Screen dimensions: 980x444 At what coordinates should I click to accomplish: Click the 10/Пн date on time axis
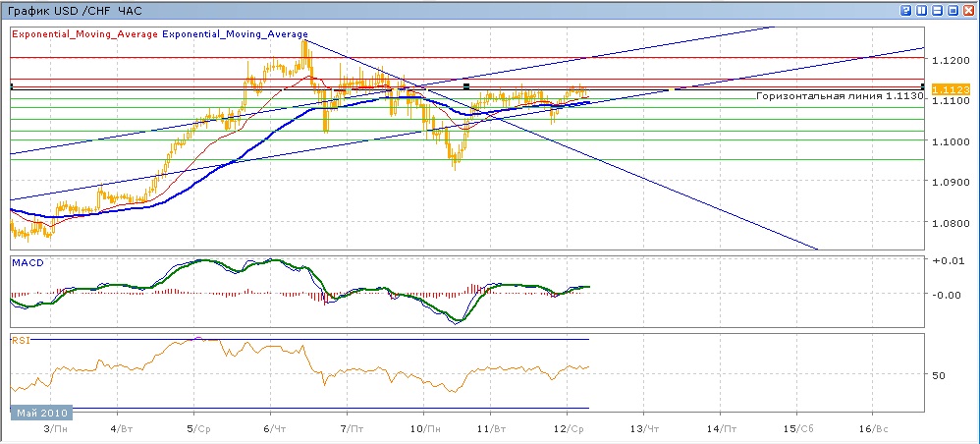tap(423, 430)
